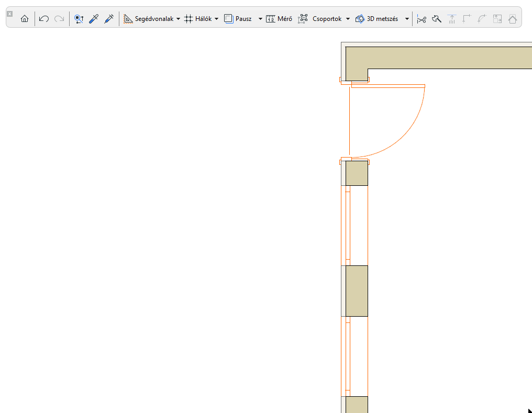Inject parameters with the syringe tool

(109, 18)
